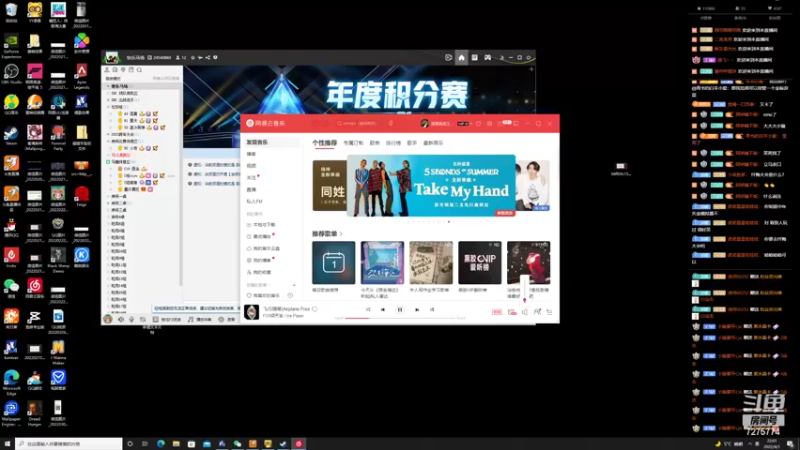Toggle microphone in YY bottom bar
The width and height of the screenshot is (800, 450).
pos(132,319)
